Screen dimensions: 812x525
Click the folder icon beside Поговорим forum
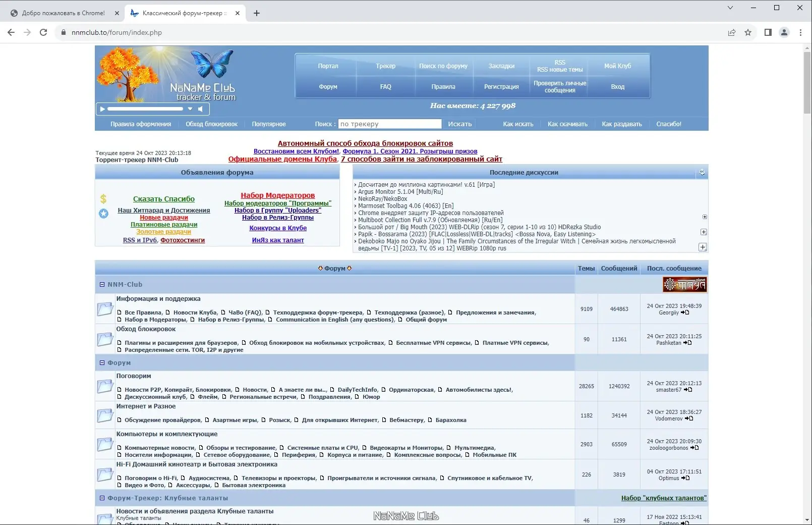point(105,386)
